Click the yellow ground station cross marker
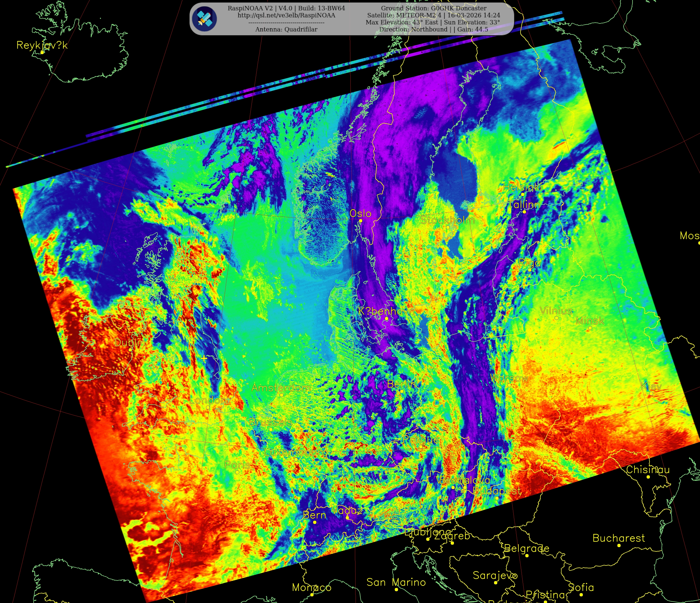 click(204, 358)
